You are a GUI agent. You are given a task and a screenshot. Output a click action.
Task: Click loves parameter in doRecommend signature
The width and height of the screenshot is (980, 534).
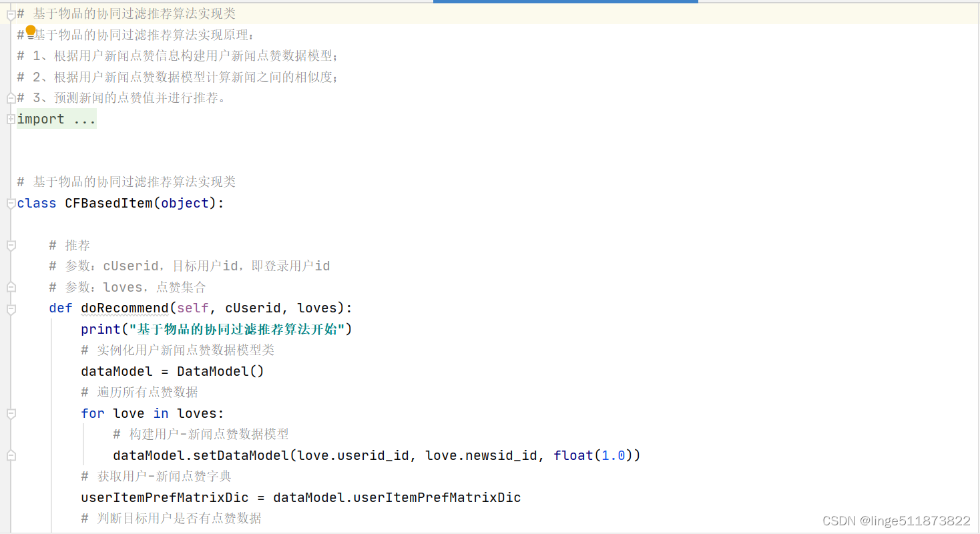[317, 308]
